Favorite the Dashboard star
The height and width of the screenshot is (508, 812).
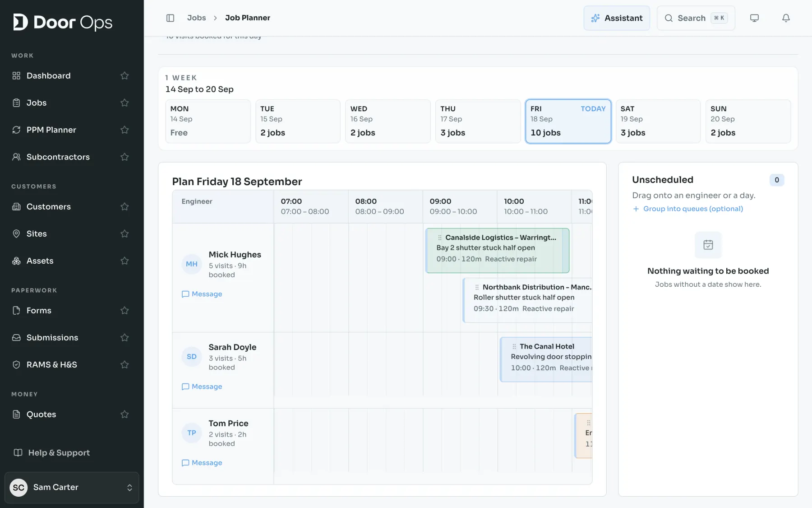click(125, 75)
